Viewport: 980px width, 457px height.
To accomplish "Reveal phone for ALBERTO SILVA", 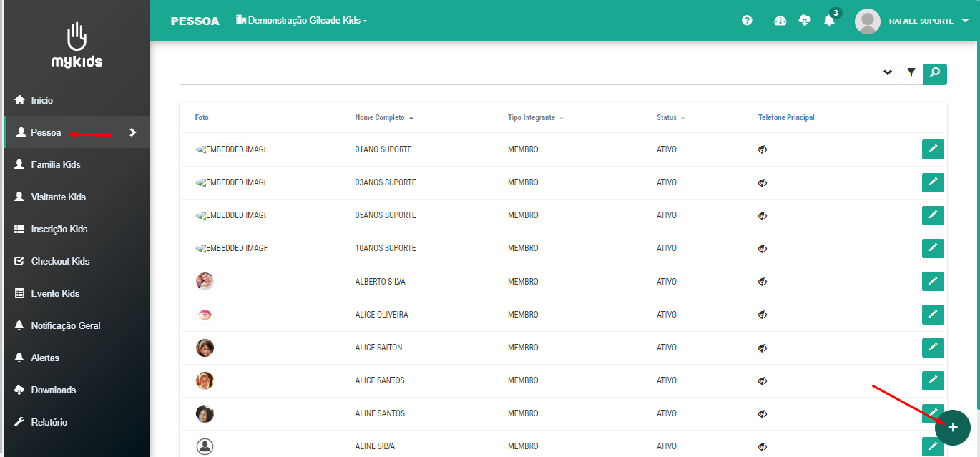I will pyautogui.click(x=763, y=282).
